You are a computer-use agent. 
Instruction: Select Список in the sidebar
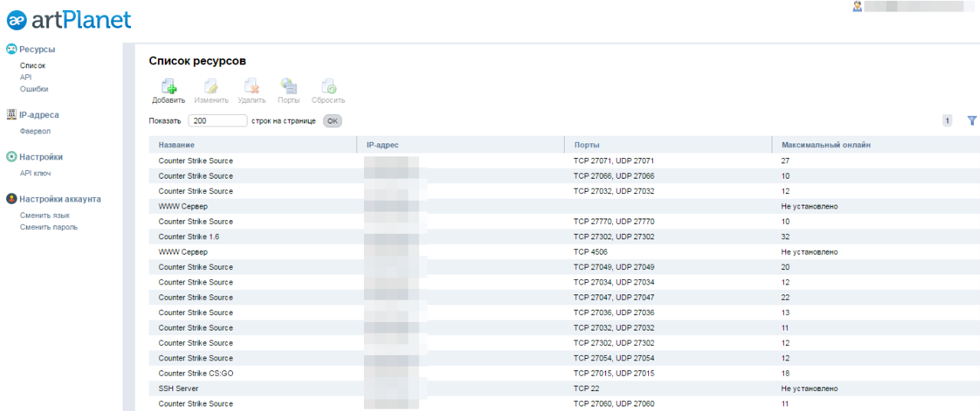pyautogui.click(x=33, y=65)
